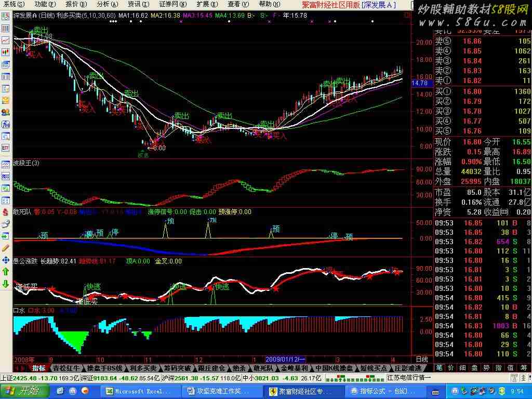Click the red table grid icon in left sidebar

click(x=5, y=29)
